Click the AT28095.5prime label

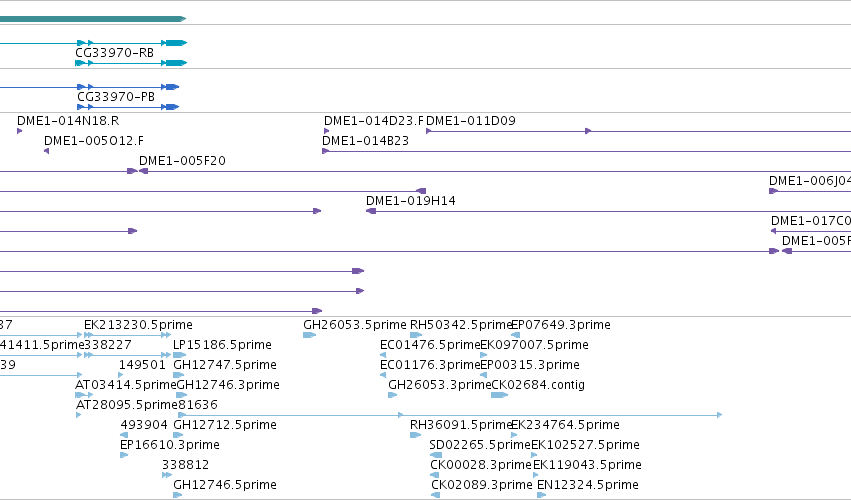(x=126, y=405)
